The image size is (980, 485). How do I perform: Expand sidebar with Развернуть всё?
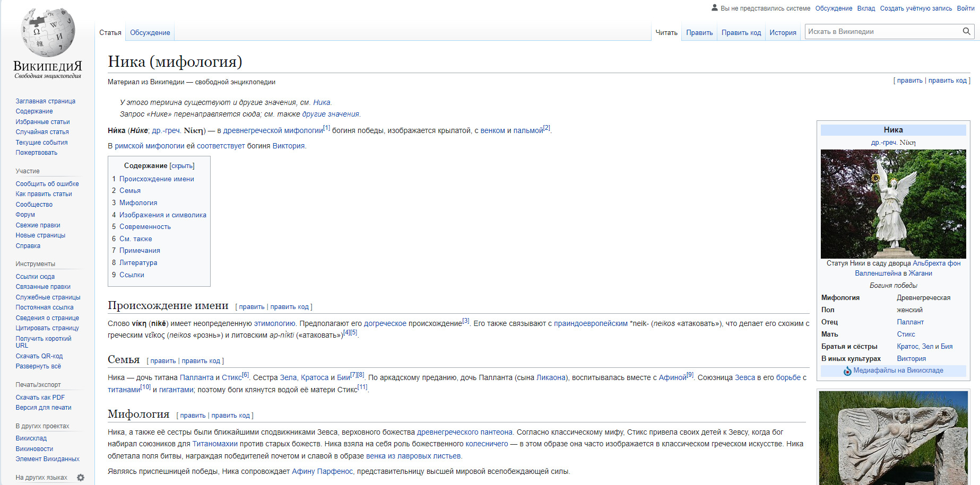[38, 366]
